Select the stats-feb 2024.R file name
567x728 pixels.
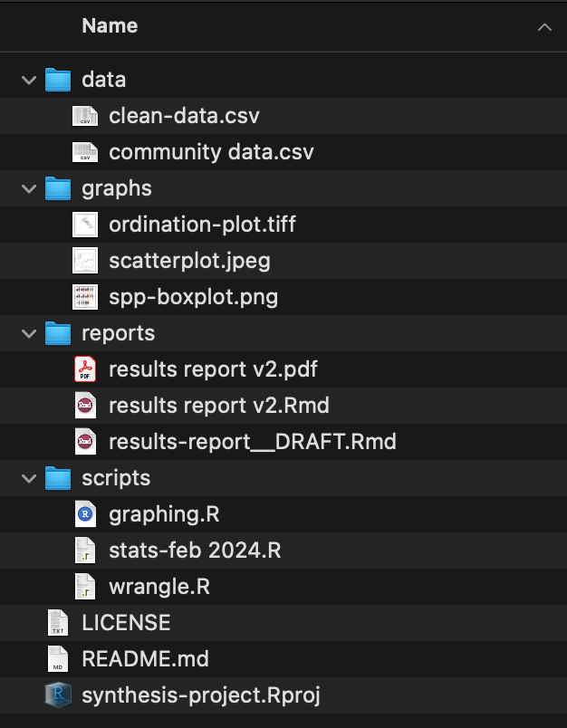click(x=195, y=551)
